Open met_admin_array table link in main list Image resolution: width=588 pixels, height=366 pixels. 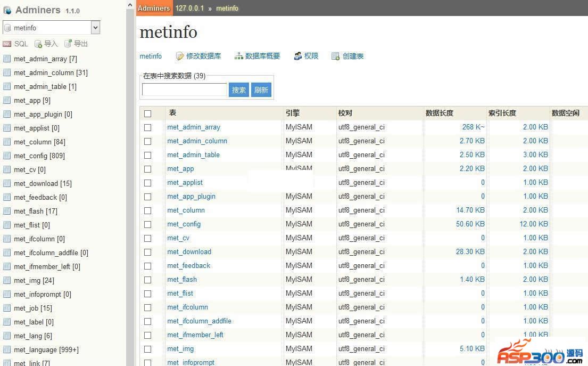click(x=194, y=127)
